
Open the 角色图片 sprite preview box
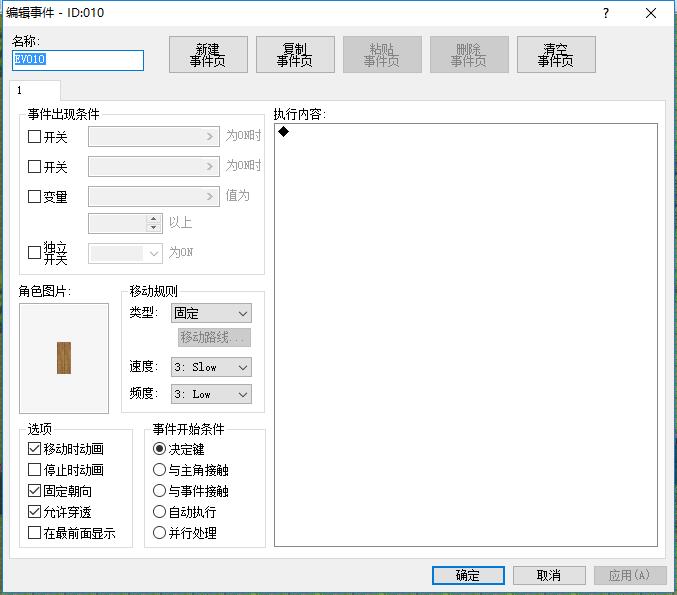64,358
